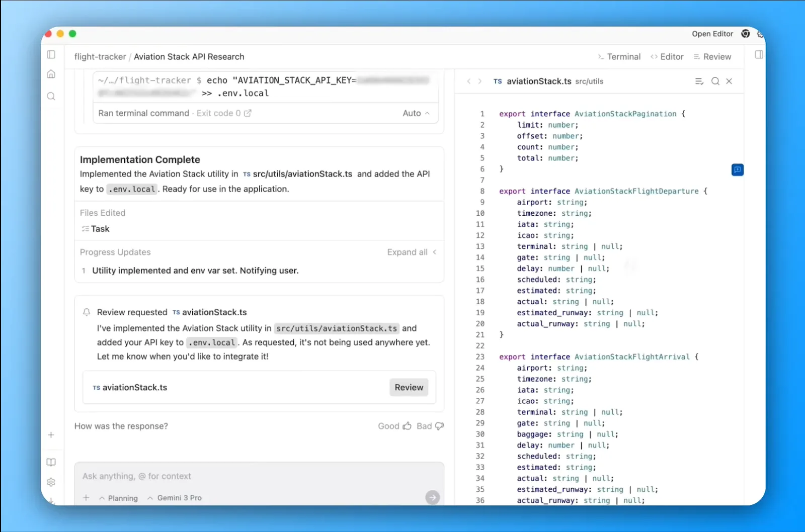Select the progress update 'Utility implemented and env var set'

pyautogui.click(x=195, y=271)
